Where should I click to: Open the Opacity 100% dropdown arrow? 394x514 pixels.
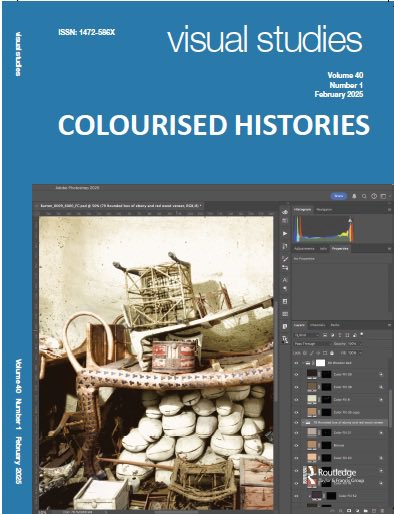pyautogui.click(x=361, y=344)
